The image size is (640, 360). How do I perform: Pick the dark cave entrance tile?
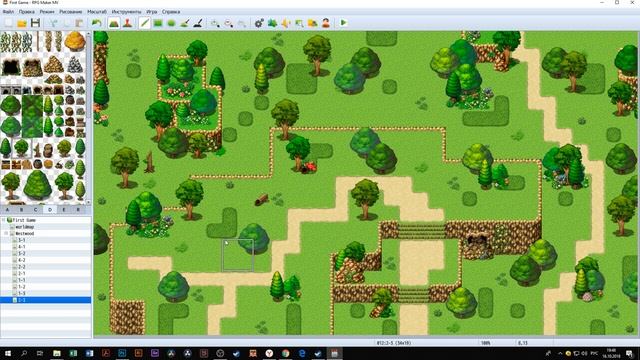click(x=11, y=66)
